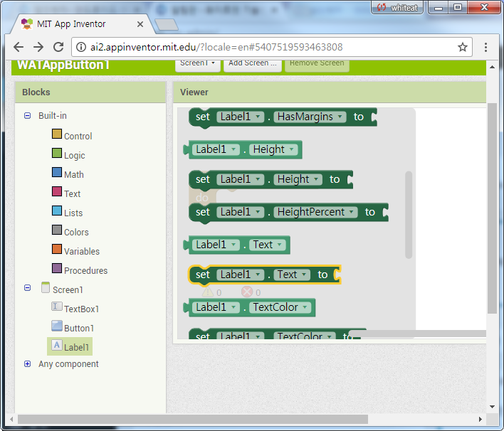Select the Colors blocks drawer icon
Viewport: 504px width, 431px height.
(57, 230)
